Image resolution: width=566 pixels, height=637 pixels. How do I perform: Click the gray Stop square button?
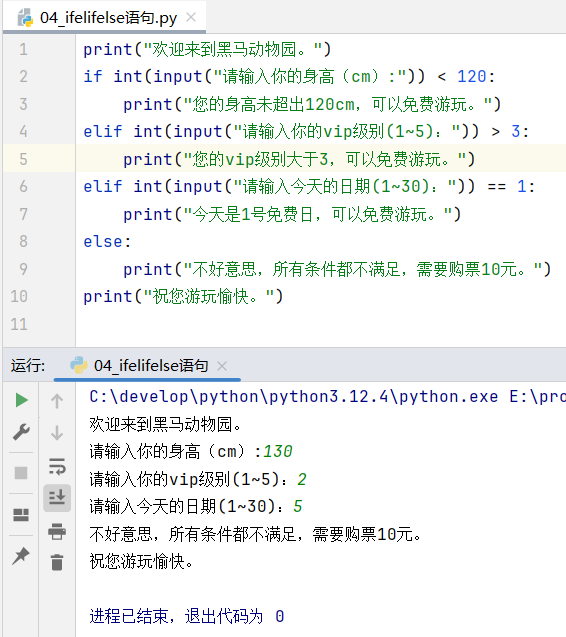point(21,473)
